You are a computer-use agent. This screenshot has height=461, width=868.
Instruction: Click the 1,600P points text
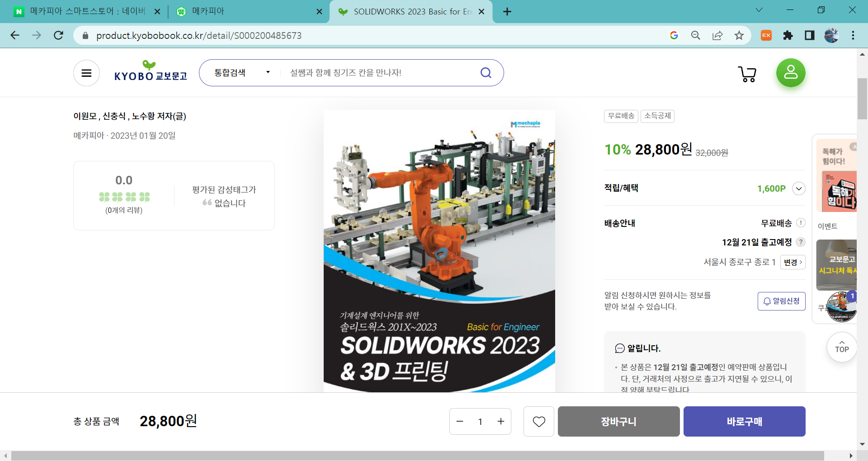771,188
